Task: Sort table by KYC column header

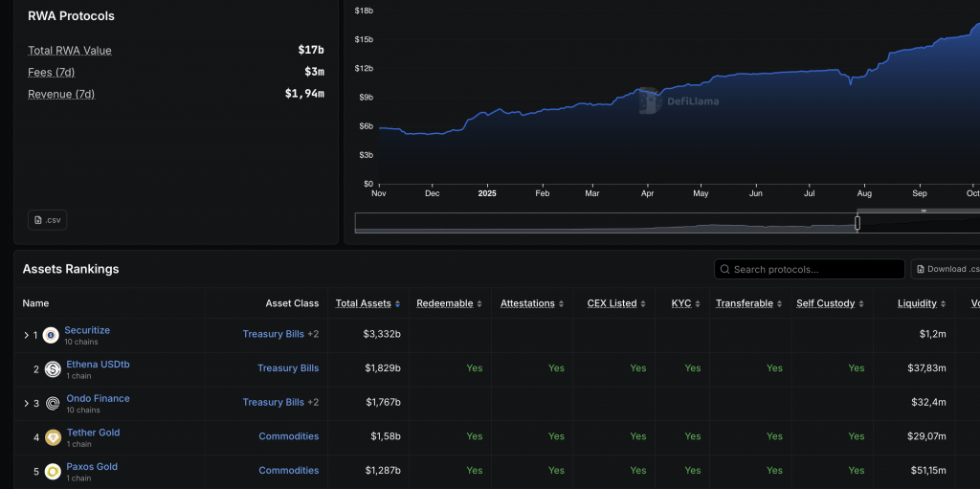Action: pos(681,303)
